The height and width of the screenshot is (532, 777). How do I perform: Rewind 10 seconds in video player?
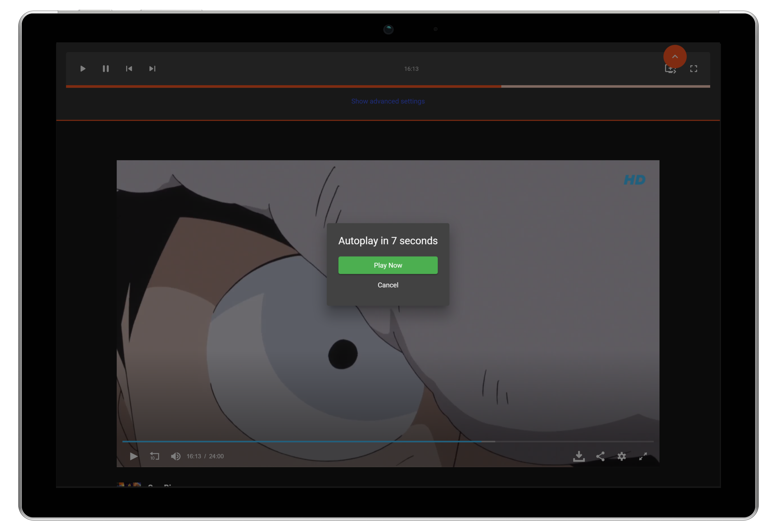(x=155, y=456)
